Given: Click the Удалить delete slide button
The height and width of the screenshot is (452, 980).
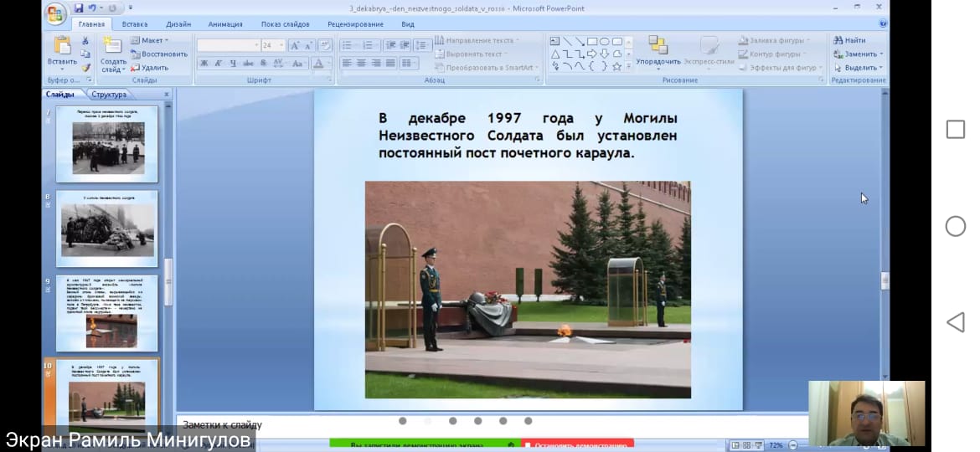Looking at the screenshot, I should [x=149, y=68].
